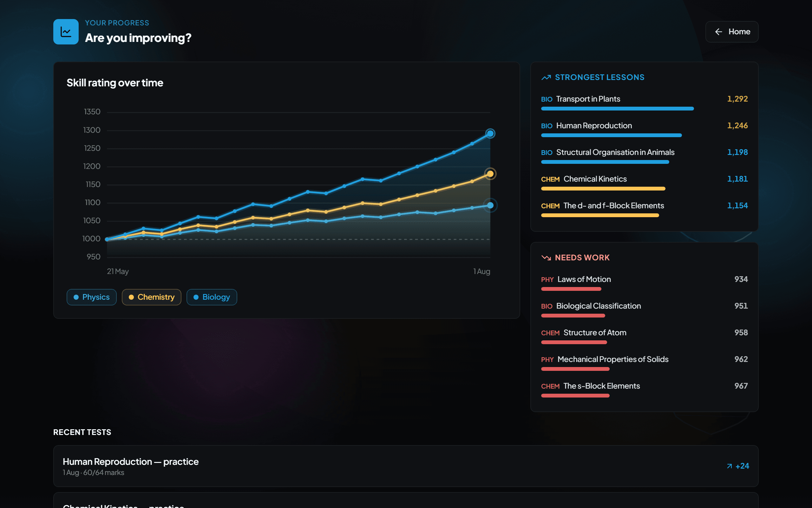The width and height of the screenshot is (812, 508).
Task: Click the +24 rating change arrow icon
Action: point(729,466)
